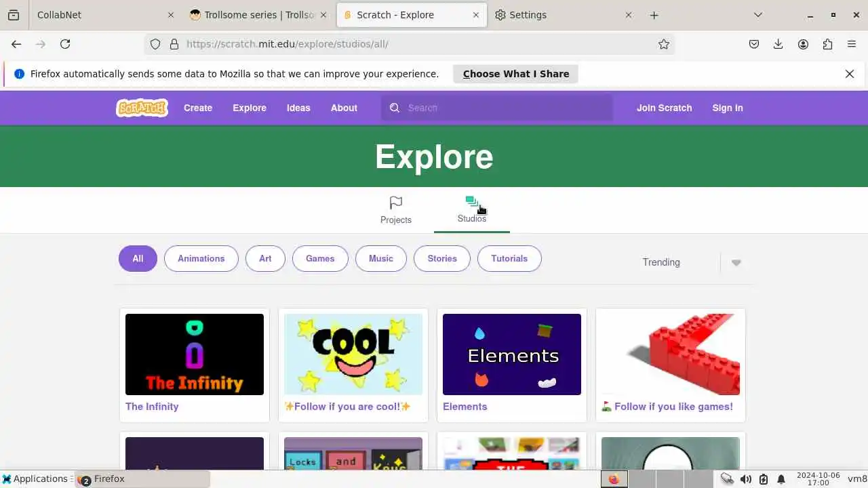The height and width of the screenshot is (488, 868).
Task: Click Follow if you are cool title
Action: tap(347, 407)
